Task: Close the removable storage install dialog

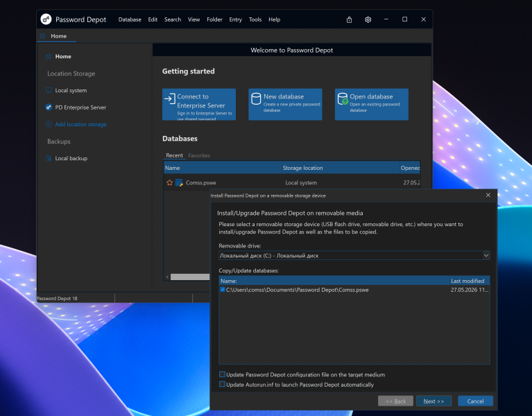Action: [x=488, y=195]
